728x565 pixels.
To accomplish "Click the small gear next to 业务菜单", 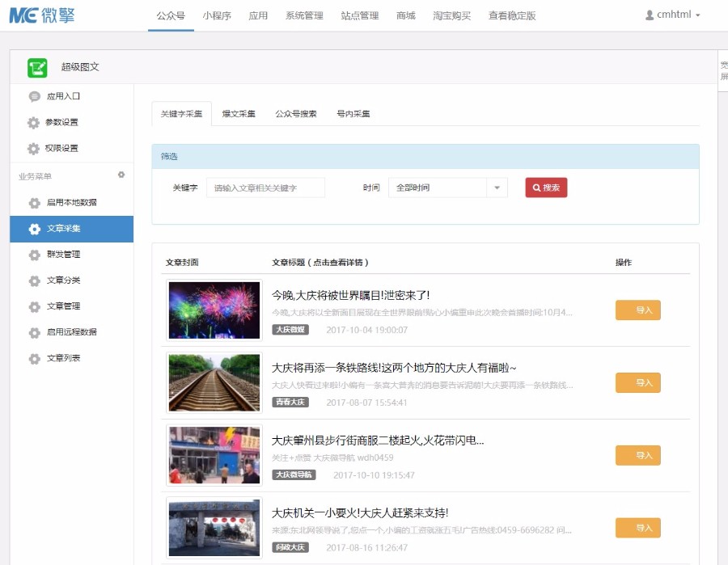I will (121, 175).
